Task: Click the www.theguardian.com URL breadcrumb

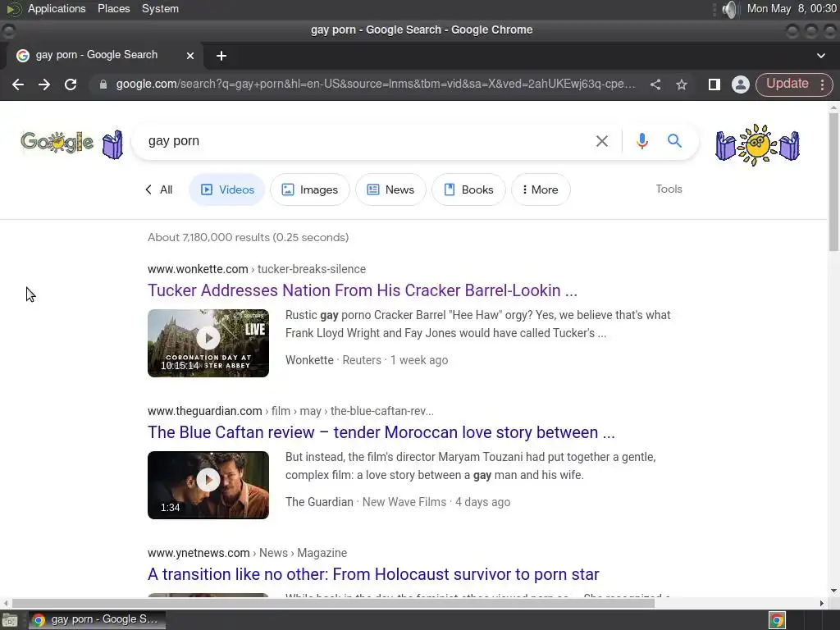Action: tap(291, 411)
